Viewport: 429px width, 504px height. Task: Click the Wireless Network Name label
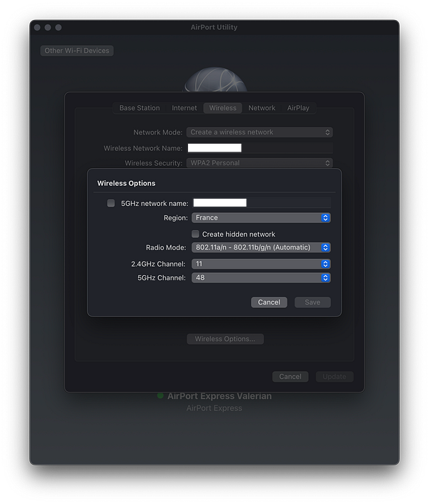point(143,148)
